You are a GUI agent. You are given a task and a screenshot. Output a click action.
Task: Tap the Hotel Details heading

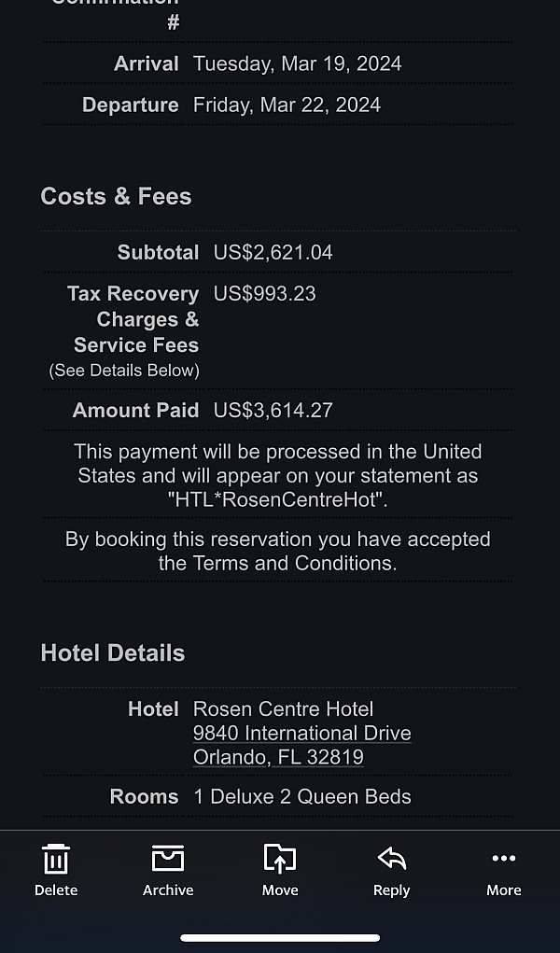point(112,652)
